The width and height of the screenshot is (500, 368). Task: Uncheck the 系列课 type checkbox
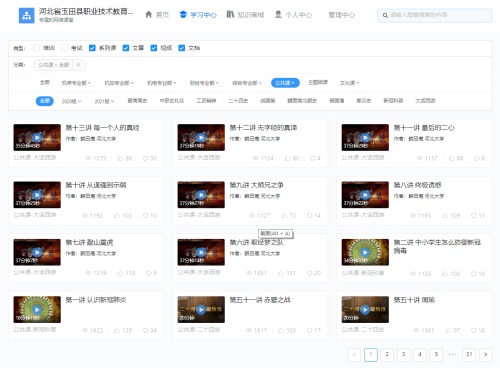coord(92,48)
